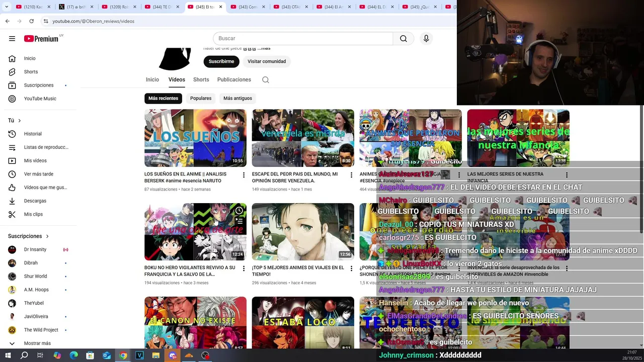
Task: Open Inicio home icon in sidebar
Action: coord(12,58)
